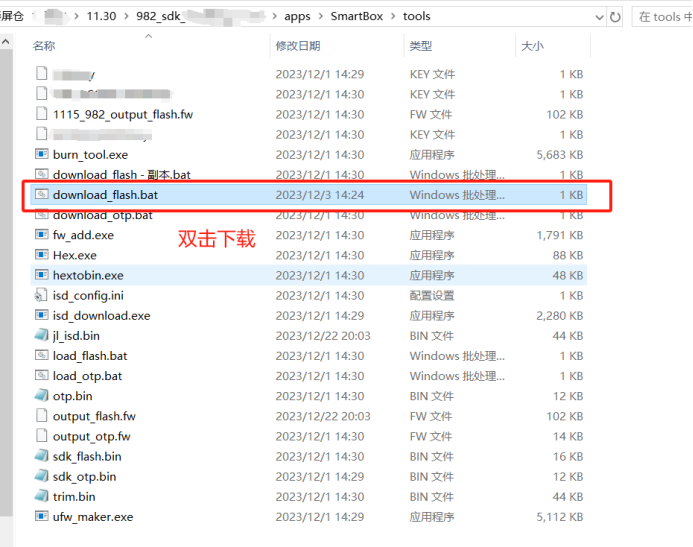This screenshot has height=547, width=693.
Task: Click the navigation pane scroll-up arrow
Action: tap(6, 42)
